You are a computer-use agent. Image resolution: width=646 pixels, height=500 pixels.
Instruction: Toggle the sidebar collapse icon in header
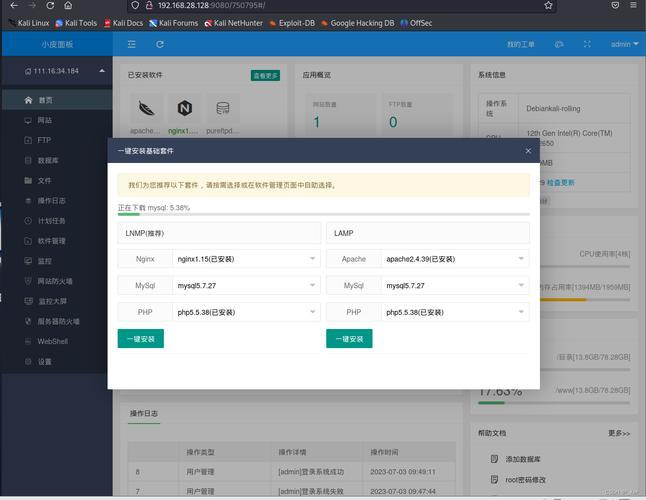[x=131, y=44]
